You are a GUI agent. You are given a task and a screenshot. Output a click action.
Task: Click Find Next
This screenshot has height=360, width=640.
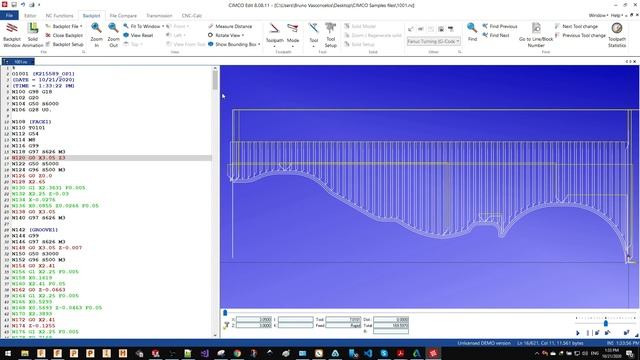pyautogui.click(x=496, y=35)
